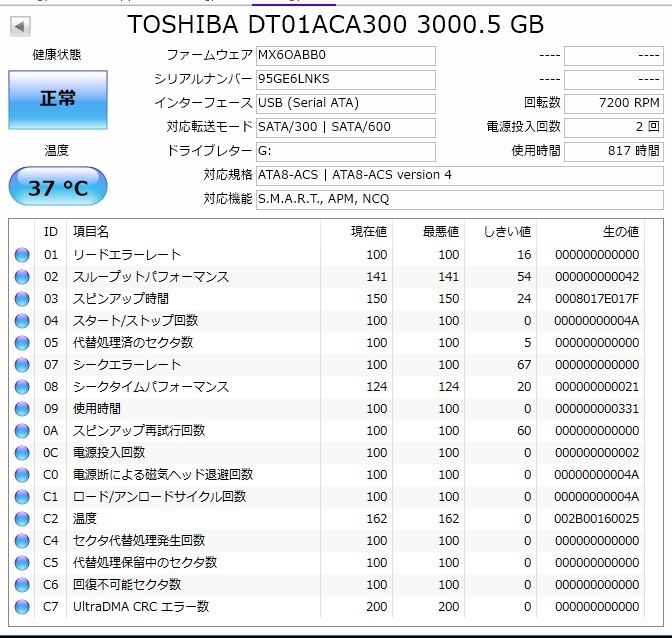Click status icon for ID 04 スタート/ストップ回数
Viewport: 672px width, 638px height.
(22, 321)
